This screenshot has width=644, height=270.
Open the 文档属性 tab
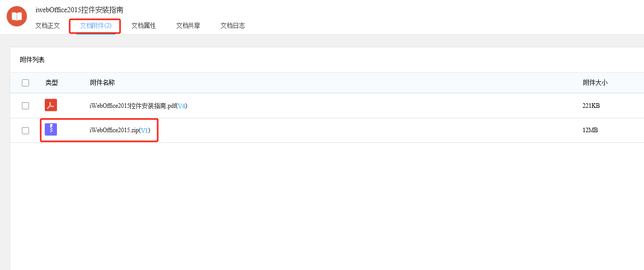point(143,25)
